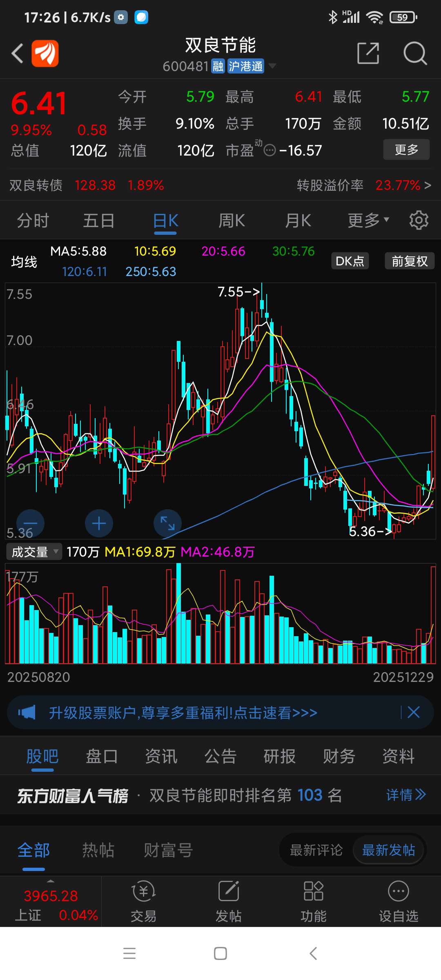The image size is (441, 980).
Task: Open the 发帖 post icon
Action: (x=229, y=901)
